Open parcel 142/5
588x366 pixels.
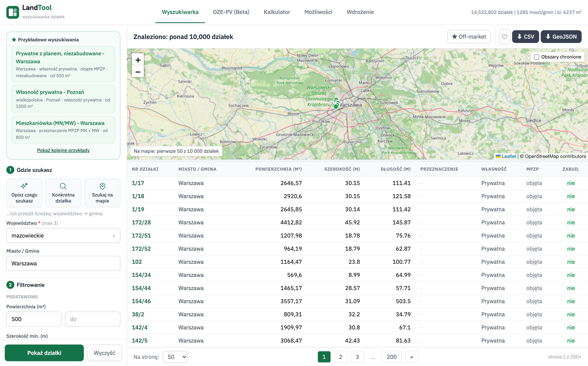click(140, 341)
